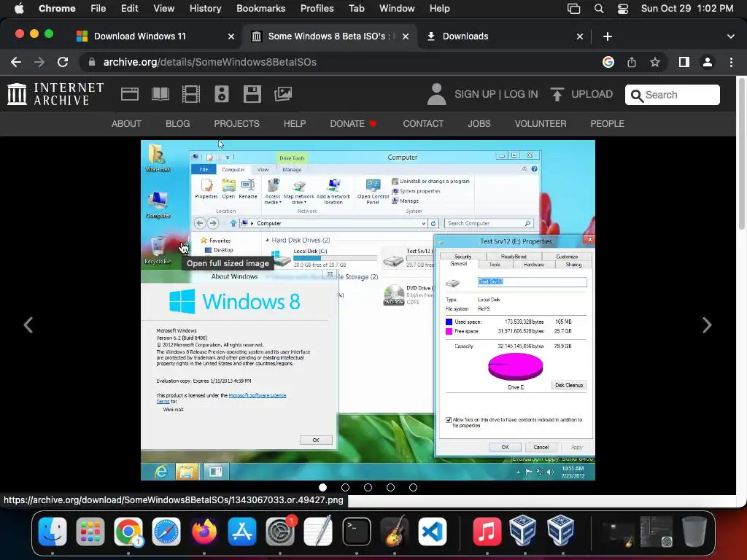Open the DONATE link
The height and width of the screenshot is (560, 747).
pos(353,124)
